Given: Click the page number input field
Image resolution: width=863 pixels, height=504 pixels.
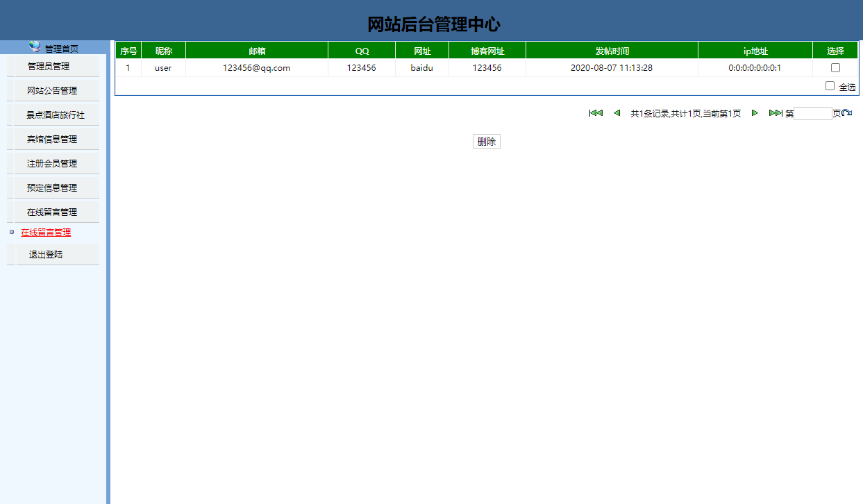Looking at the screenshot, I should (812, 112).
